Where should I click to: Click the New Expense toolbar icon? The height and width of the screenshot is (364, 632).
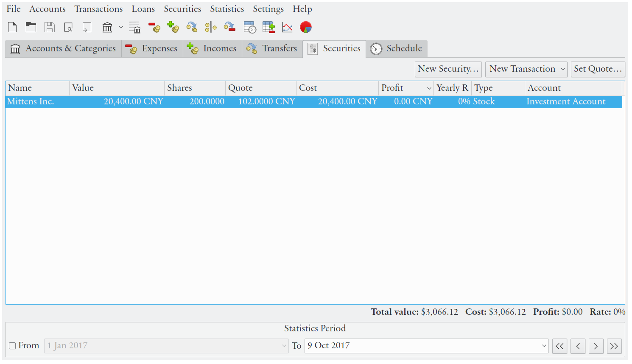tap(154, 28)
